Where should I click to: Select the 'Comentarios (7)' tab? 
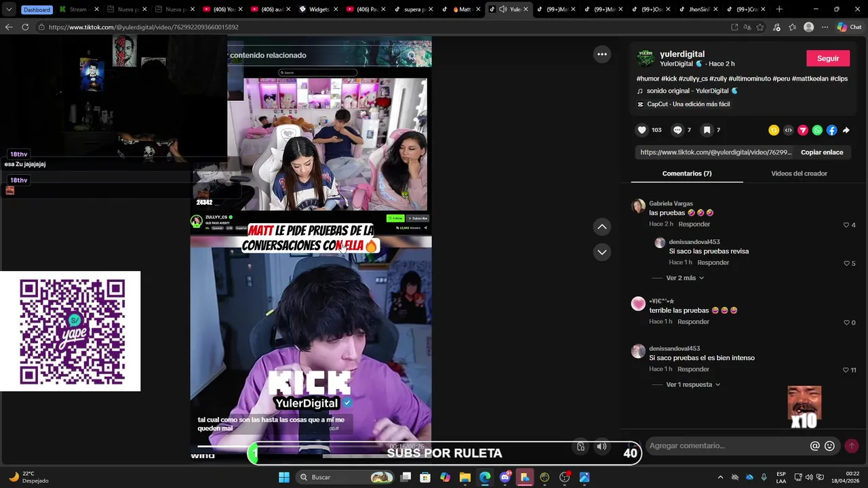(687, 174)
